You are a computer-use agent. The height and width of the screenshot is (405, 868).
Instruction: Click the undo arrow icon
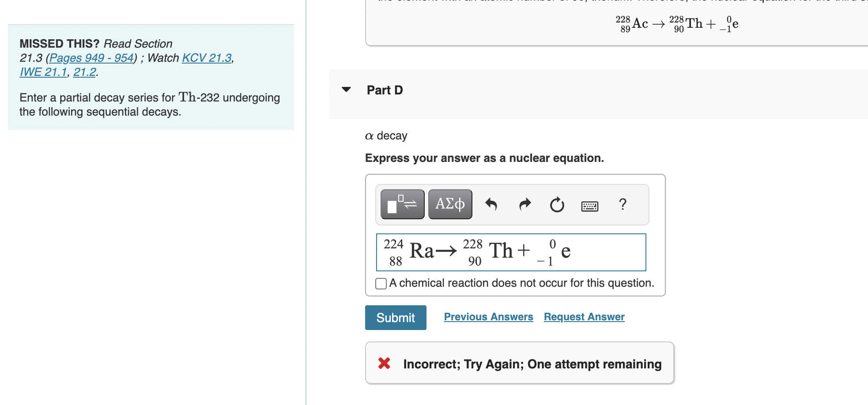(x=491, y=204)
